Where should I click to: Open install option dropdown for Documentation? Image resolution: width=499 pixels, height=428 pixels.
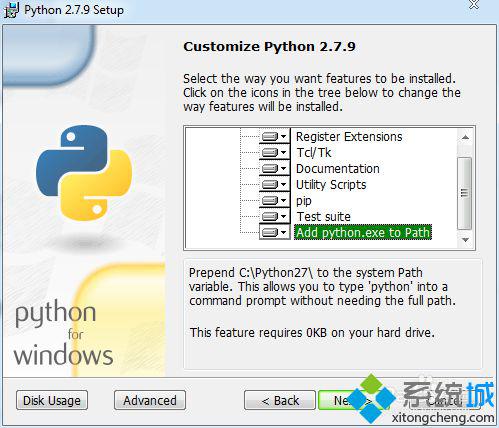click(274, 168)
